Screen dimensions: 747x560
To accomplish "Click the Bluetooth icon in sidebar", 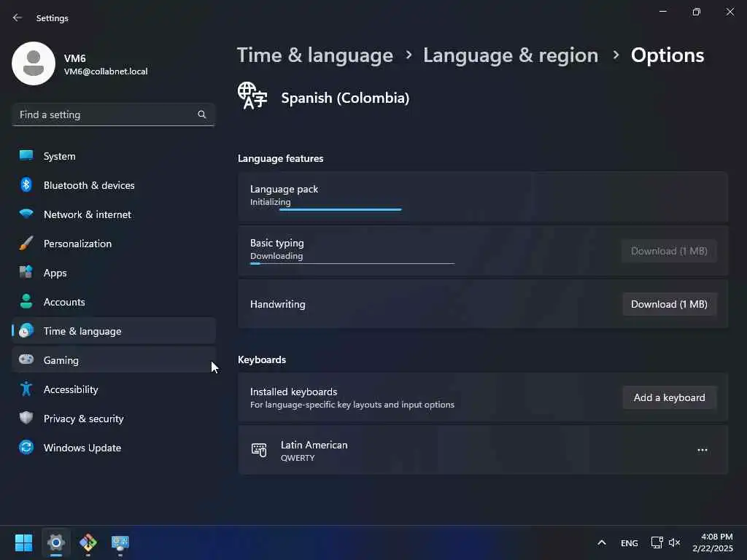I will tap(26, 184).
